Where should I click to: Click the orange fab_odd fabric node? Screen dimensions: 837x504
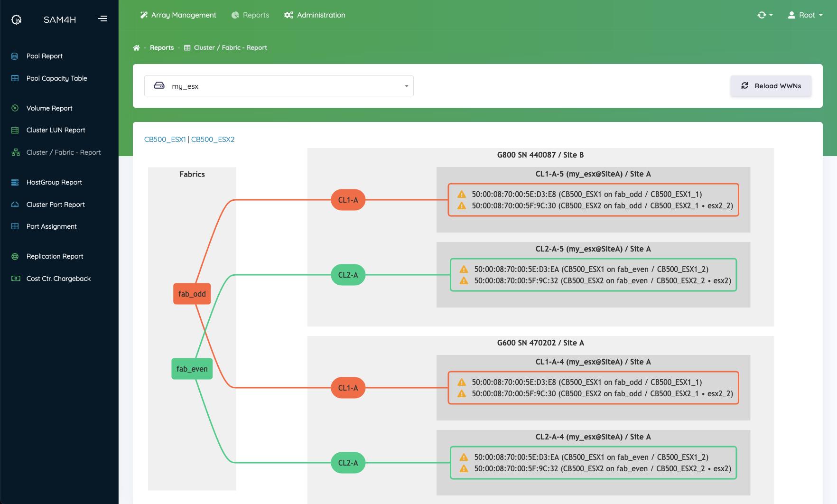coord(192,294)
